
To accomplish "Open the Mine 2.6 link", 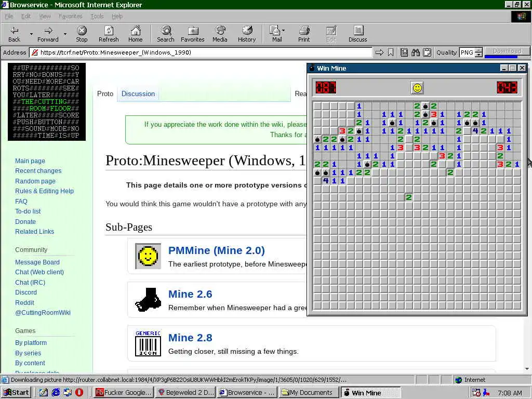I will tap(190, 294).
